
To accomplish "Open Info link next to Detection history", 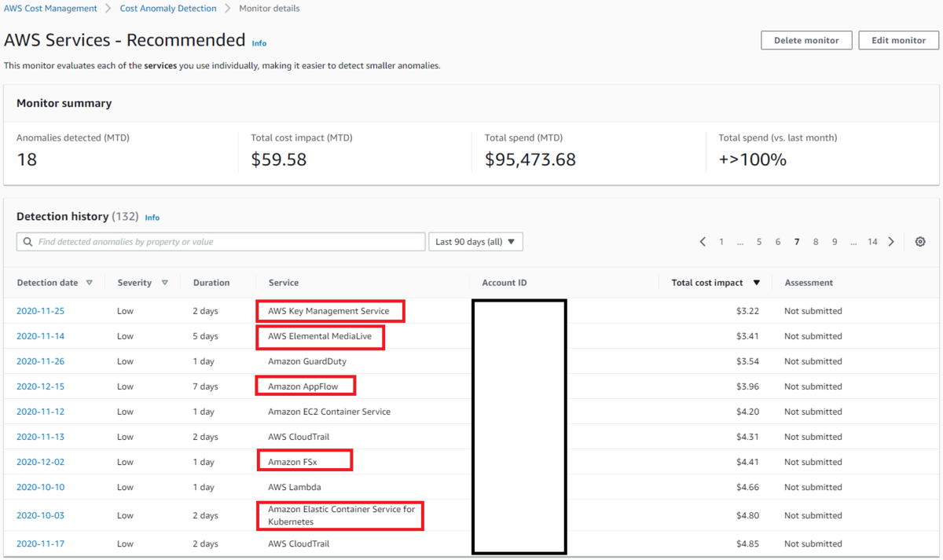I will click(152, 218).
